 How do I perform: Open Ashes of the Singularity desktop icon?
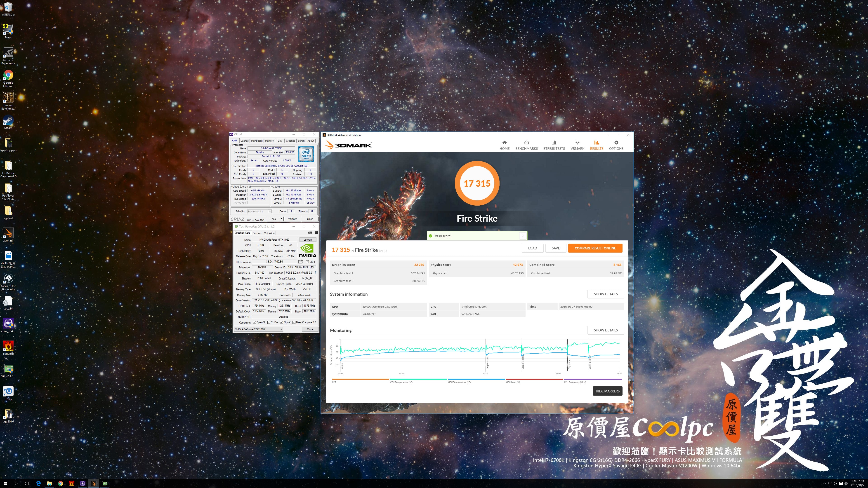pyautogui.click(x=8, y=282)
